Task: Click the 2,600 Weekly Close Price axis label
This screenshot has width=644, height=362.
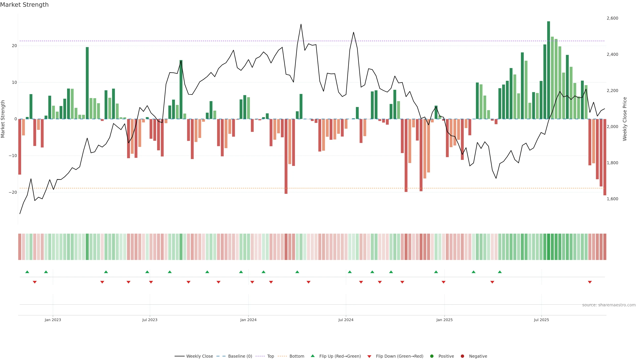Action: tap(612, 18)
